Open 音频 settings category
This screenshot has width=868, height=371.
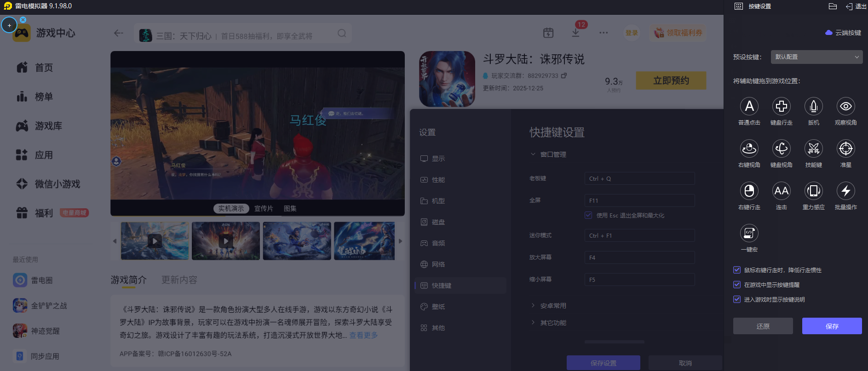[460, 243]
